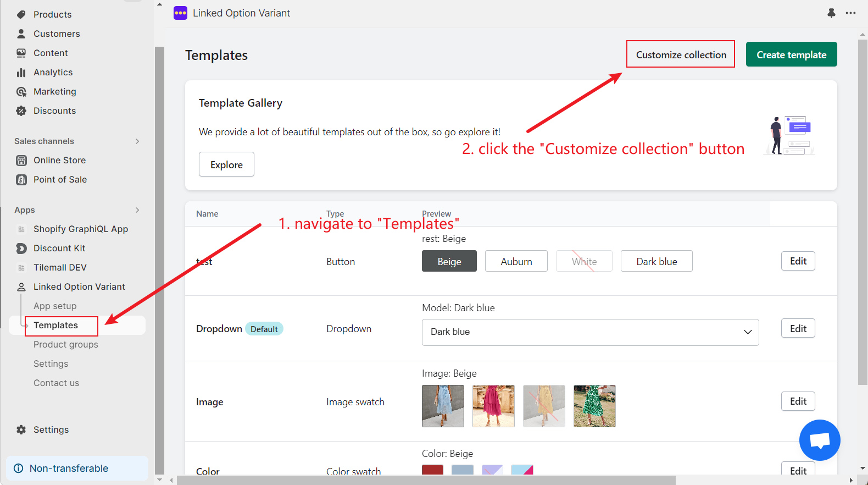Click the Marketing target icon
Image resolution: width=868 pixels, height=485 pixels.
point(21,92)
